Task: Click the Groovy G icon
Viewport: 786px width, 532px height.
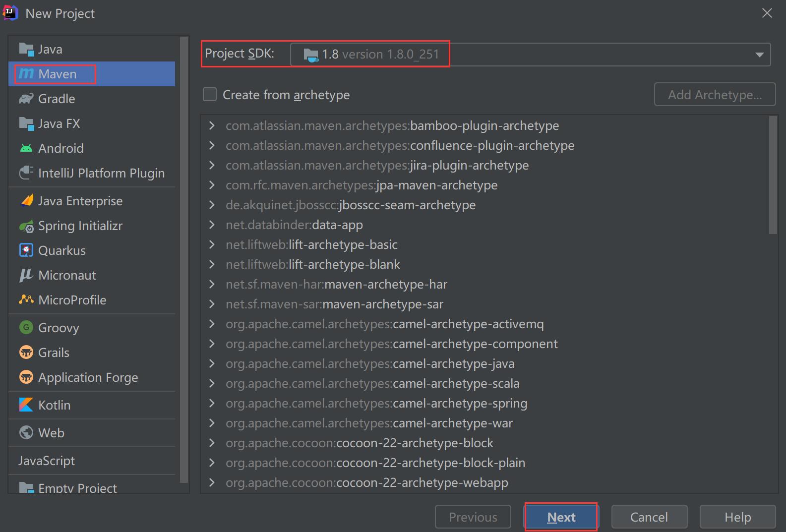Action: pyautogui.click(x=26, y=328)
